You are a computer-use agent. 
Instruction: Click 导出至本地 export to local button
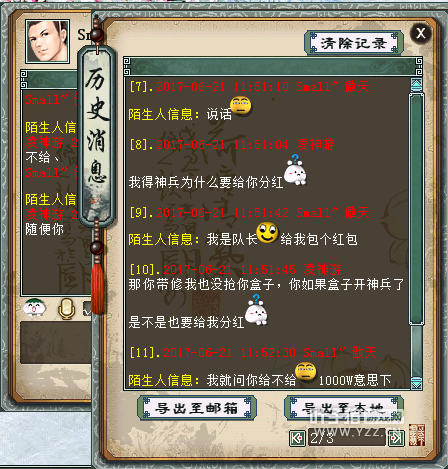pyautogui.click(x=344, y=408)
